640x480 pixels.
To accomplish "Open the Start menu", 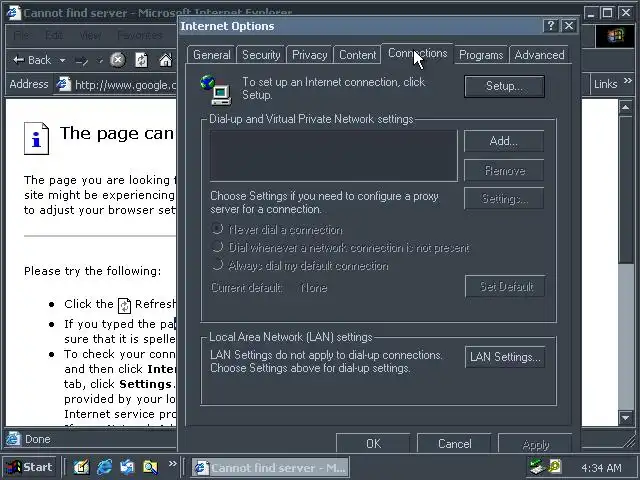I will [x=29, y=467].
